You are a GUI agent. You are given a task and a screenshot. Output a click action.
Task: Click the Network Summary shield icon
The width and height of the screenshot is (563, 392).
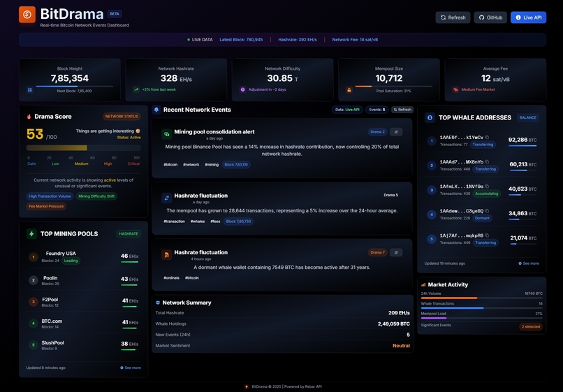pyautogui.click(x=158, y=303)
